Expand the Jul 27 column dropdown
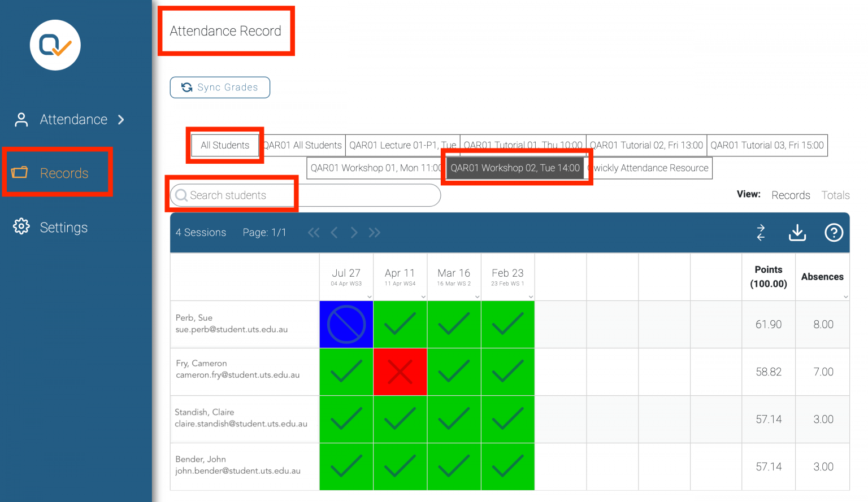 pyautogui.click(x=369, y=296)
